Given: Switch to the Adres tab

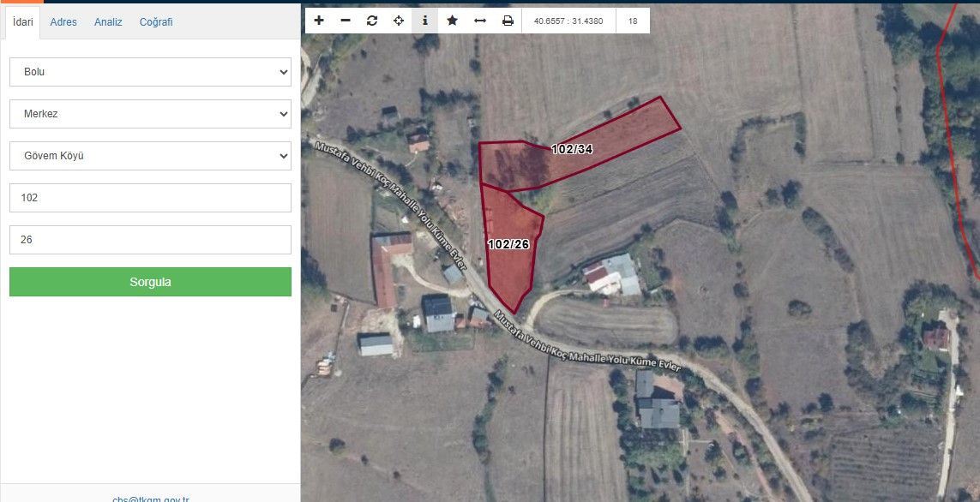Looking at the screenshot, I should [63, 22].
